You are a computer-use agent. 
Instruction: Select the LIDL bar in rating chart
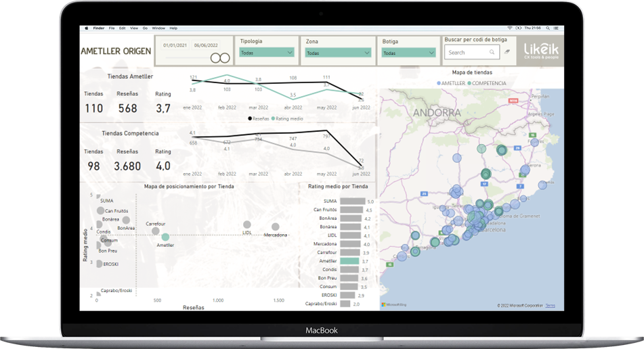coord(351,235)
